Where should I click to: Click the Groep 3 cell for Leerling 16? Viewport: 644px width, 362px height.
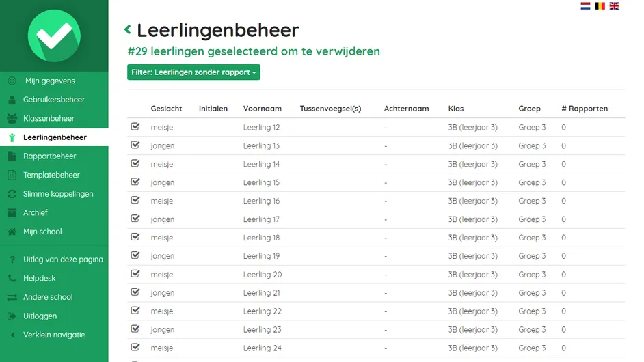(532, 201)
